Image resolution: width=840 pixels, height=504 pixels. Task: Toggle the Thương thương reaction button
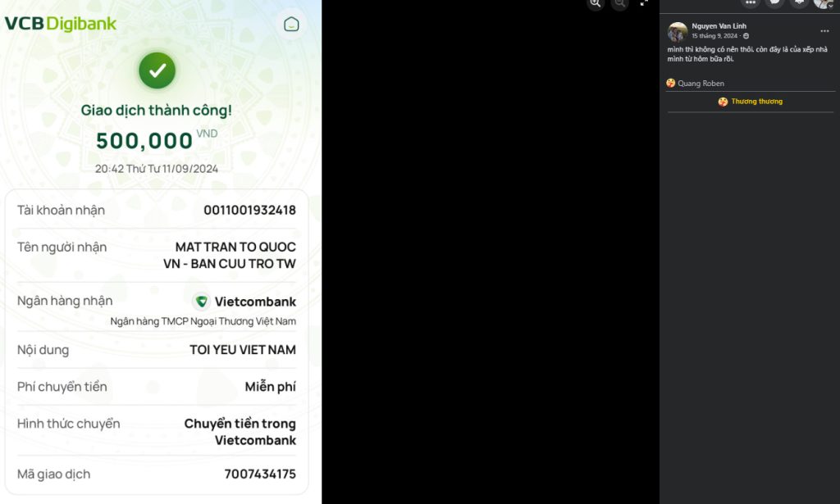pos(750,102)
